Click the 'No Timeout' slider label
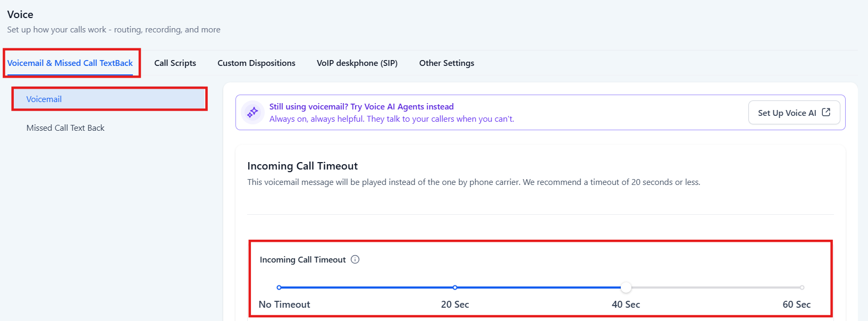 284,305
